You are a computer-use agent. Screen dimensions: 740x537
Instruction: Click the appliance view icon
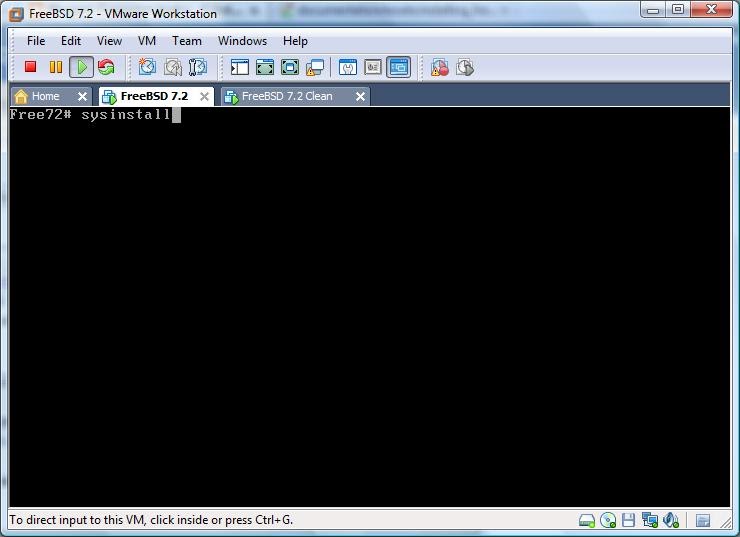tap(373, 67)
